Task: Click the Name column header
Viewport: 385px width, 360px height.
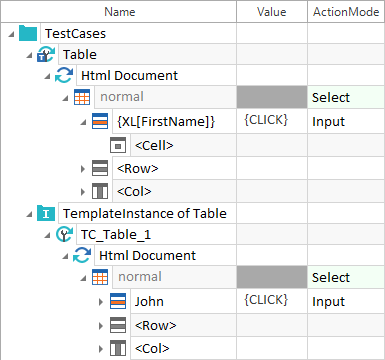Action: pyautogui.click(x=119, y=12)
